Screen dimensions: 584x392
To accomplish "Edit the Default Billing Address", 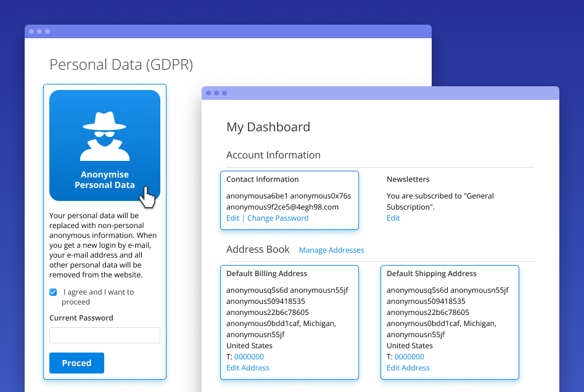I will (247, 367).
